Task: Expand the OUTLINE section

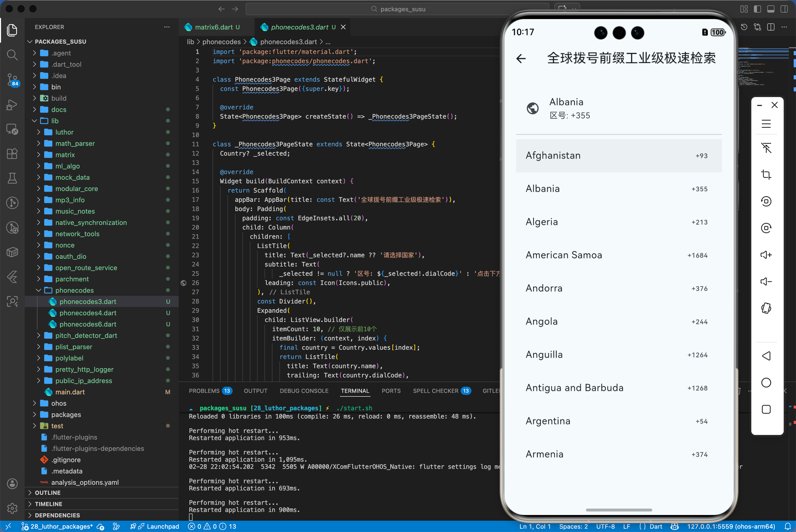Action: (x=48, y=493)
